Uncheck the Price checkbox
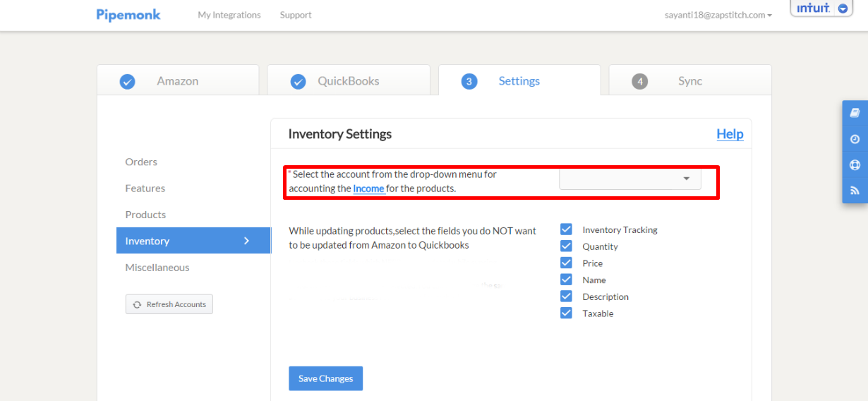This screenshot has width=868, height=401. coord(566,263)
